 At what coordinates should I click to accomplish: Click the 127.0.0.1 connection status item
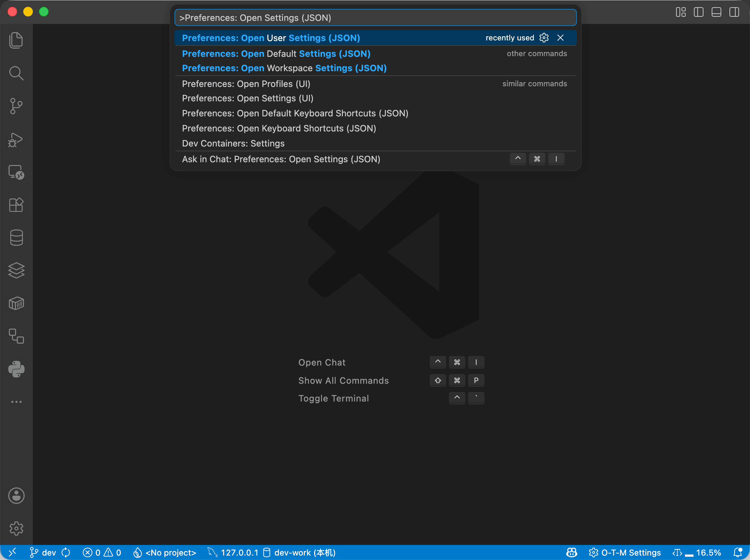coord(233,552)
